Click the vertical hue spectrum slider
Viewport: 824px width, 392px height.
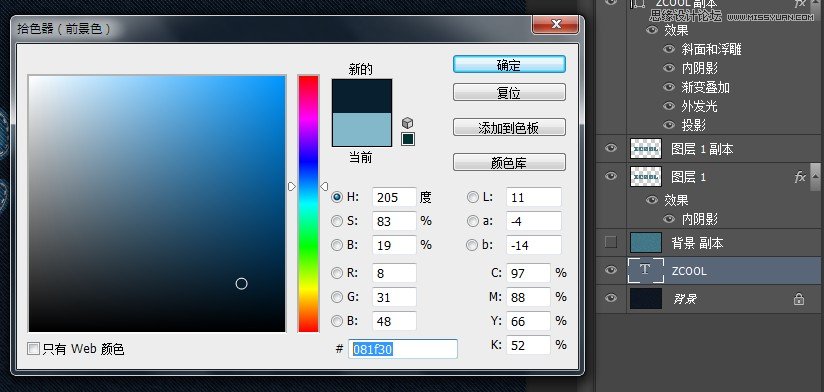tap(308, 203)
